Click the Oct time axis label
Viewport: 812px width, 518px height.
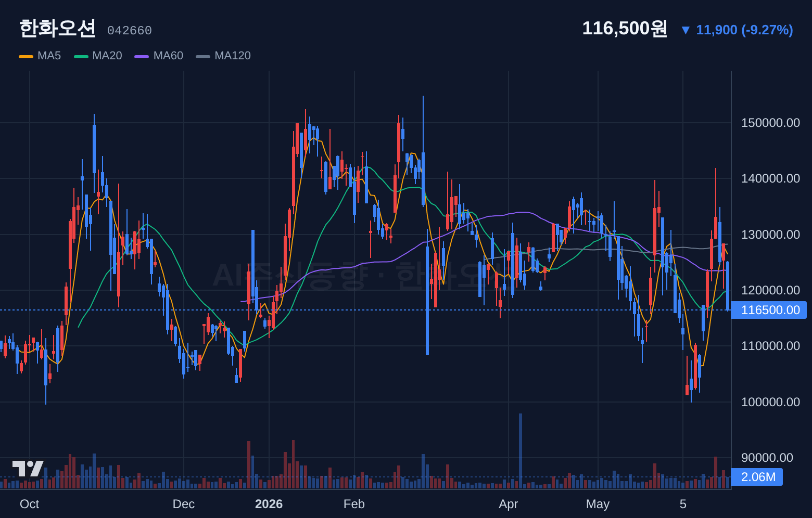(29, 504)
